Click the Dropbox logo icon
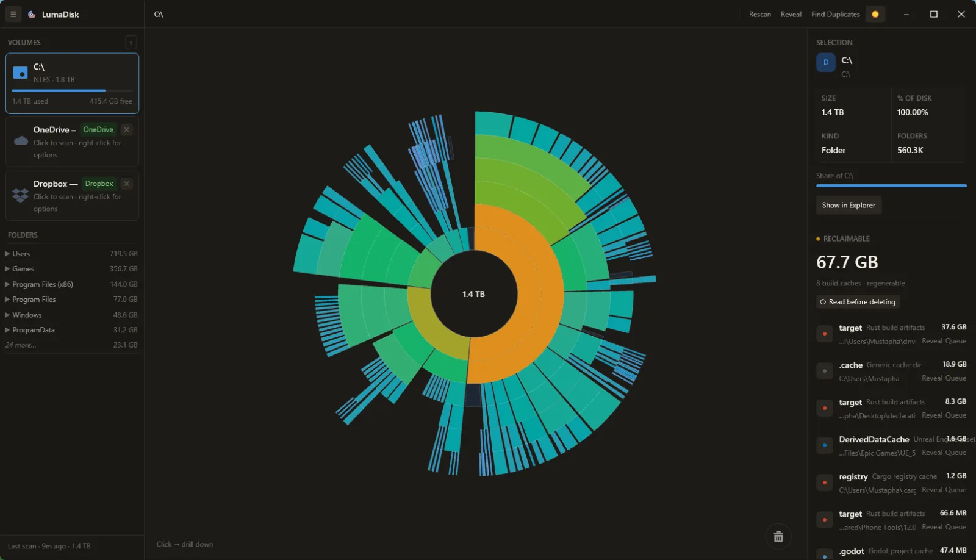This screenshot has width=976, height=560. (21, 195)
